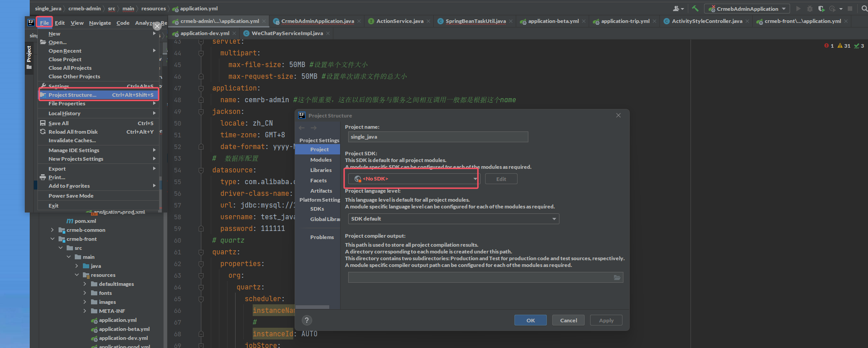868x348 pixels.
Task: Open the Project language level SDK default dropdown
Action: (454, 219)
